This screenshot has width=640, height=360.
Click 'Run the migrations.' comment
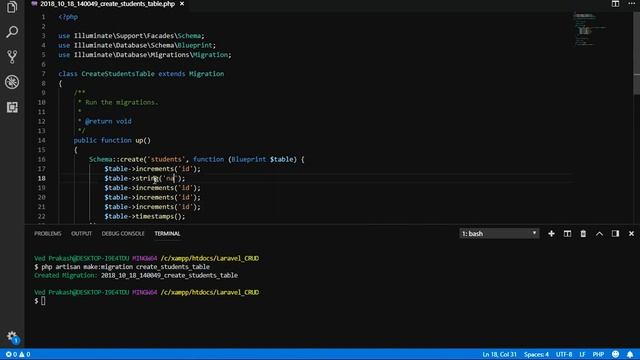122,102
